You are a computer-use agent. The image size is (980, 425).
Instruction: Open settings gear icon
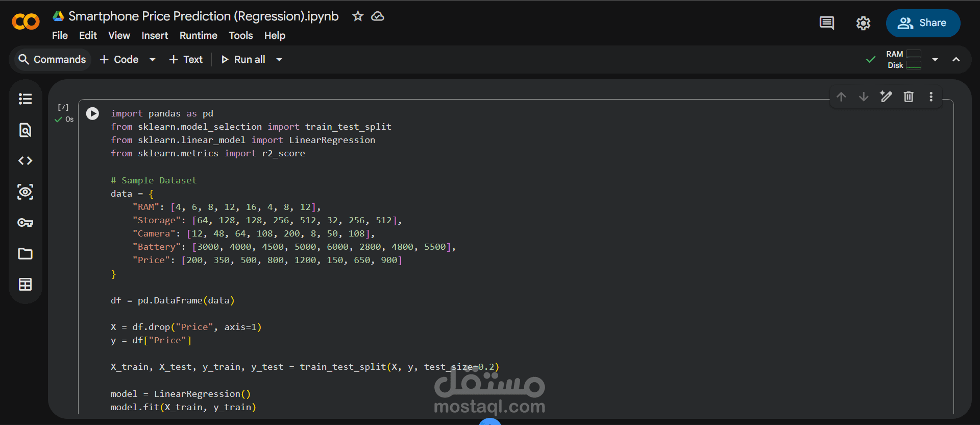pyautogui.click(x=863, y=23)
